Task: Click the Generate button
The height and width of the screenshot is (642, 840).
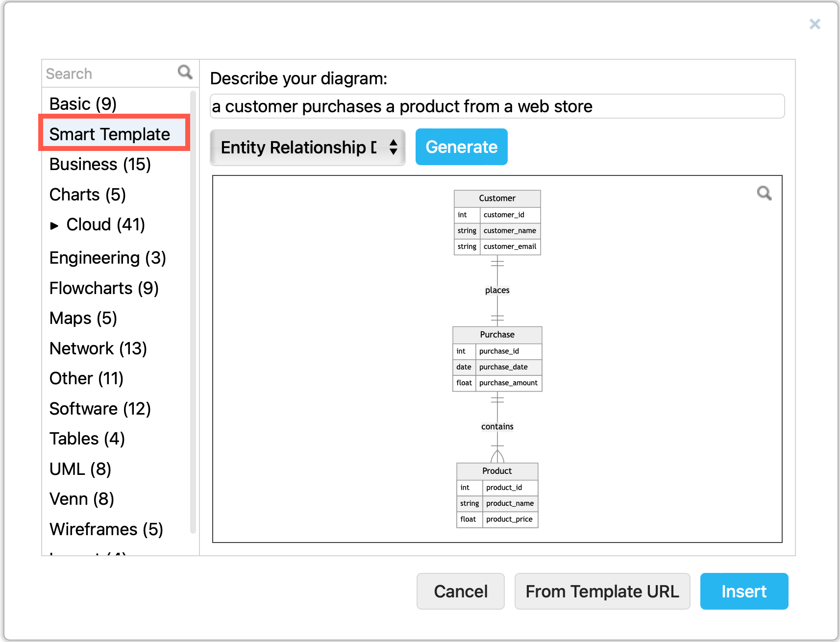Action: pos(461,146)
